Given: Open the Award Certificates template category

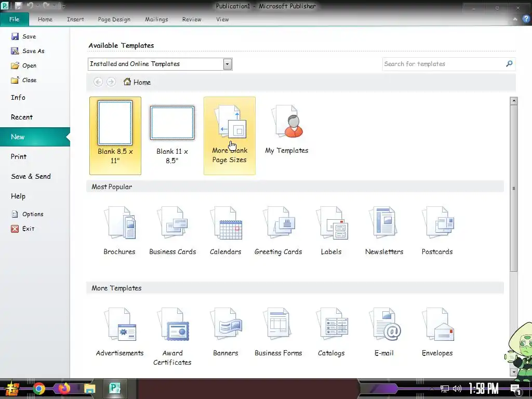Looking at the screenshot, I should tap(172, 337).
